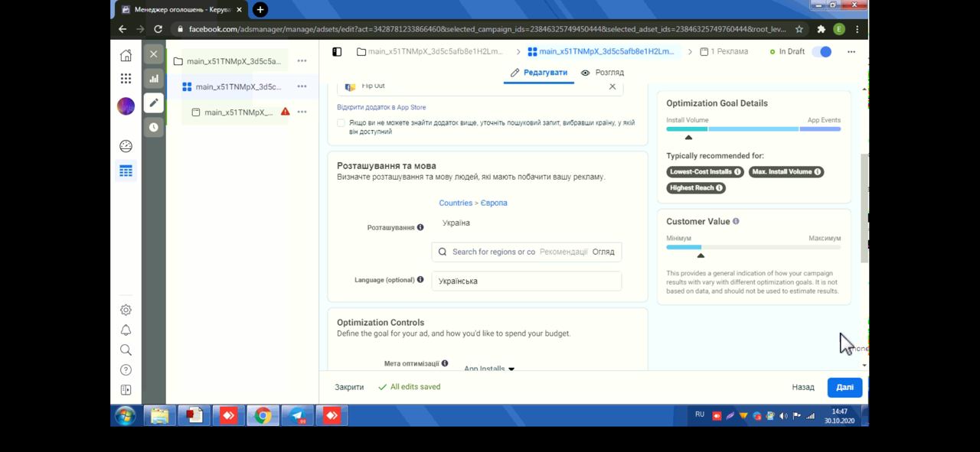Click the Customer Value indicator bar
This screenshot has width=980, height=452.
tap(753, 247)
